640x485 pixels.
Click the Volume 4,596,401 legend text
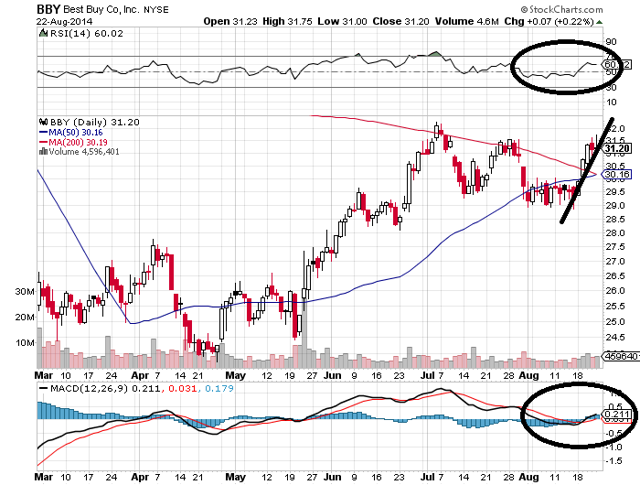tap(84, 151)
